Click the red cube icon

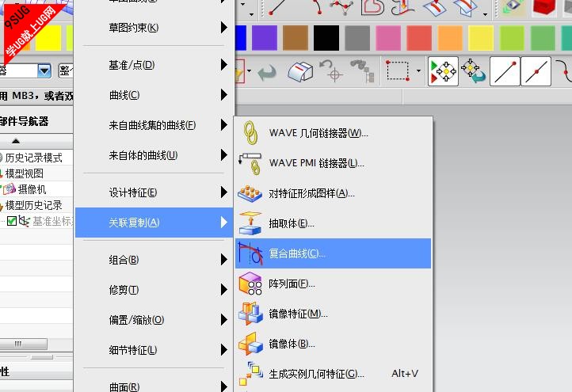544,7
